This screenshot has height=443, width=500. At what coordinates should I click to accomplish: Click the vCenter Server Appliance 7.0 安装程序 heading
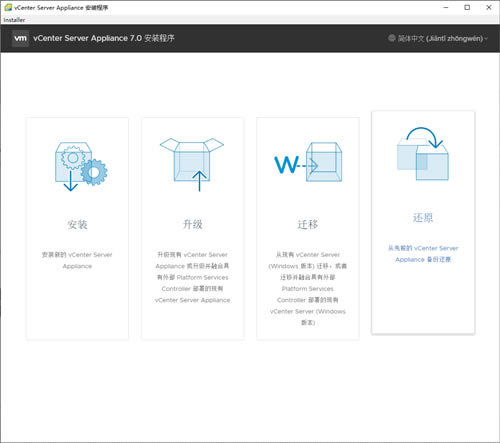click(104, 38)
